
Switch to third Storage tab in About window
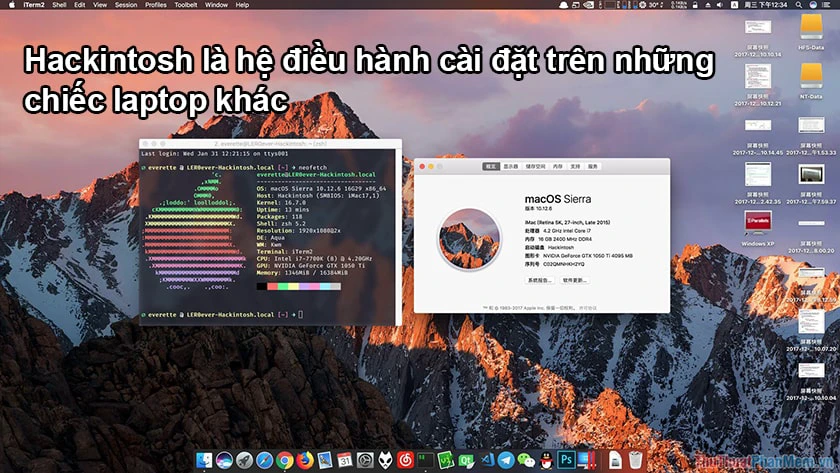click(535, 167)
